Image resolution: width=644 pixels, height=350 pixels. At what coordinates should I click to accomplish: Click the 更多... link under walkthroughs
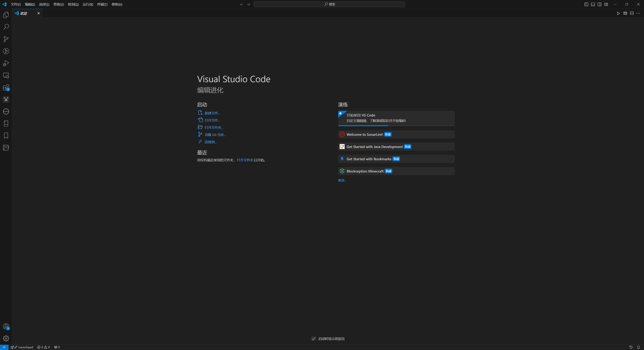pos(342,180)
